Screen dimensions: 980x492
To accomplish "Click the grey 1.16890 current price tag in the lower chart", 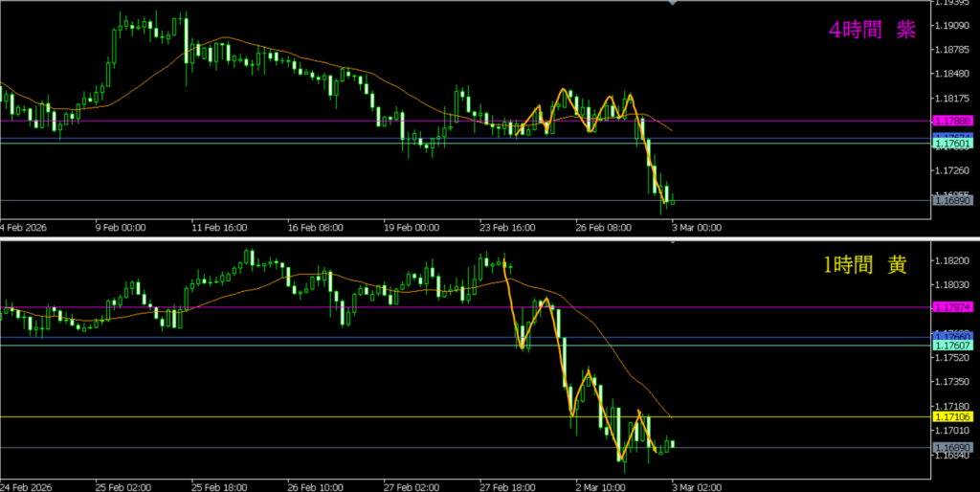I will tap(952, 448).
